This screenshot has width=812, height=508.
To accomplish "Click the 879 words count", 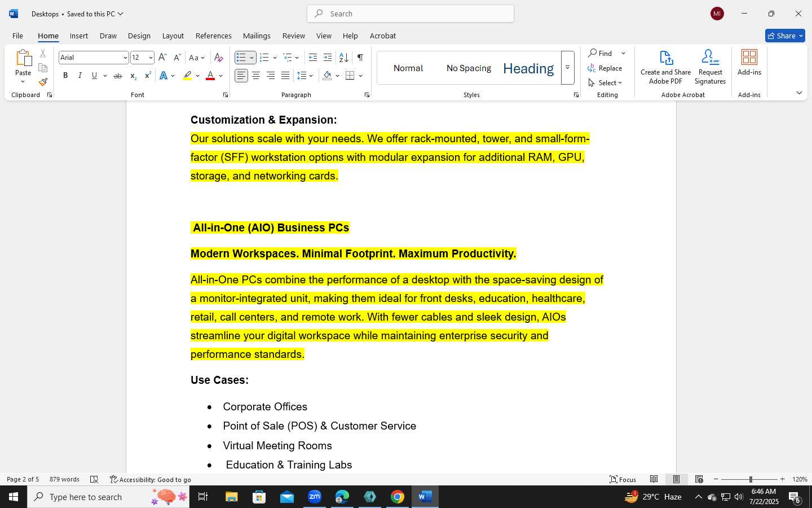I will (x=64, y=479).
